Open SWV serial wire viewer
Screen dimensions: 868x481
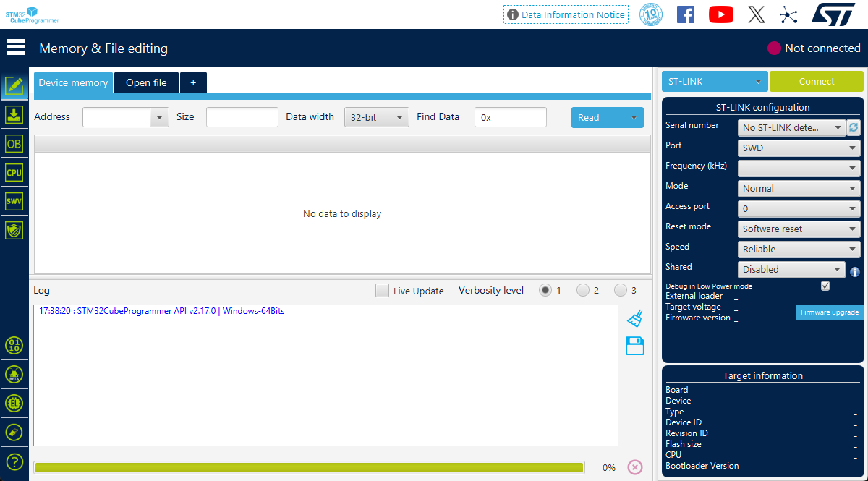coord(14,201)
